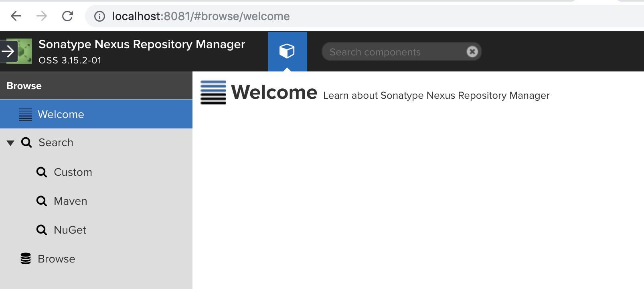644x289 pixels.
Task: Click the Browse database stack icon
Action: pos(26,259)
